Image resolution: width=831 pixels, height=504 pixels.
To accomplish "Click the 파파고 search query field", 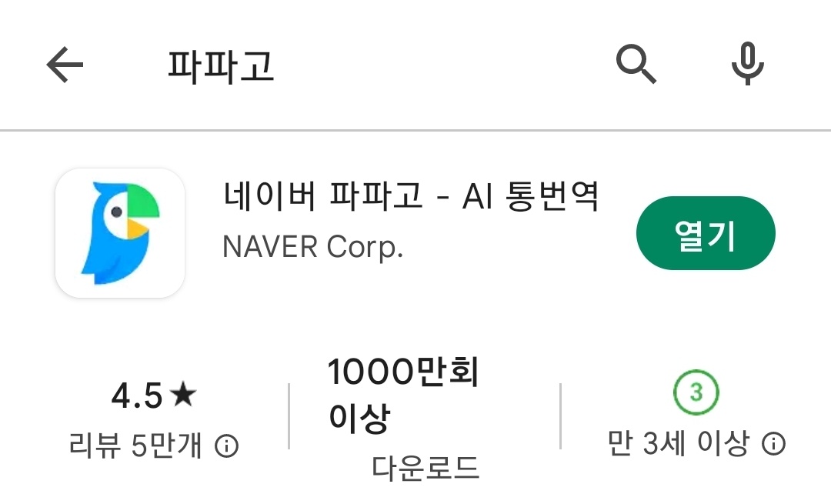I will coord(221,65).
